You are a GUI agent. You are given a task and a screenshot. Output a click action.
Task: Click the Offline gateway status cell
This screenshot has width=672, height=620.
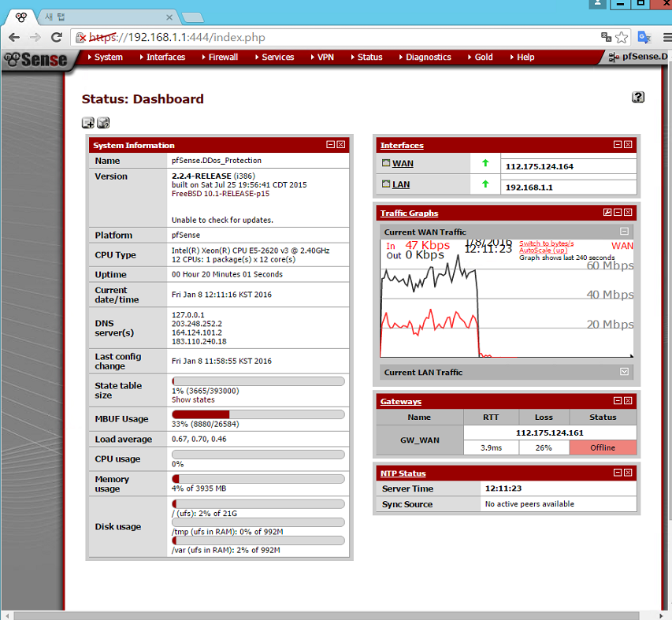(603, 447)
